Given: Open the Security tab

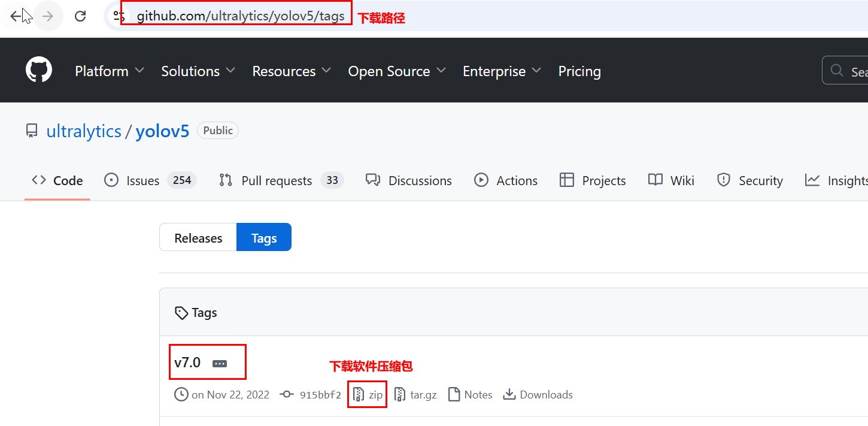Looking at the screenshot, I should [749, 180].
